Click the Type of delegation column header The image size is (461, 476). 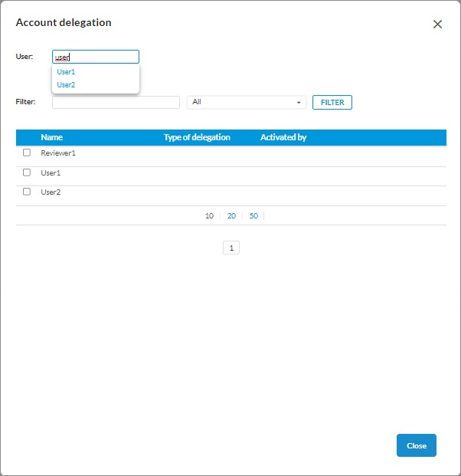pos(197,137)
